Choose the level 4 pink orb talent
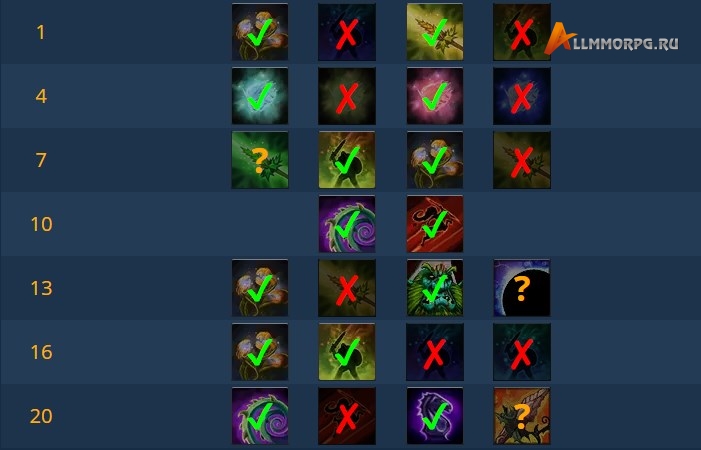The width and height of the screenshot is (701, 450). pos(435,96)
